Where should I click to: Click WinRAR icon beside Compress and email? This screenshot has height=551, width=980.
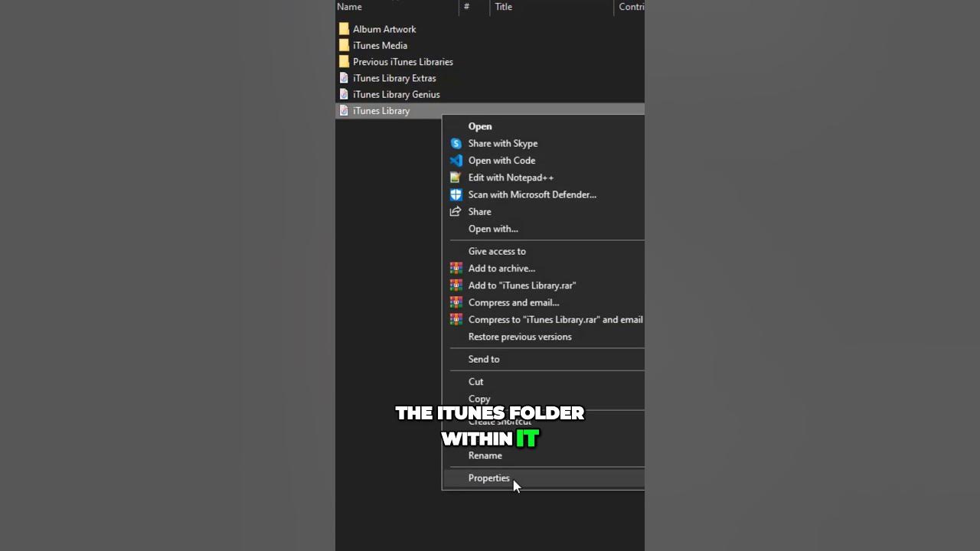456,302
